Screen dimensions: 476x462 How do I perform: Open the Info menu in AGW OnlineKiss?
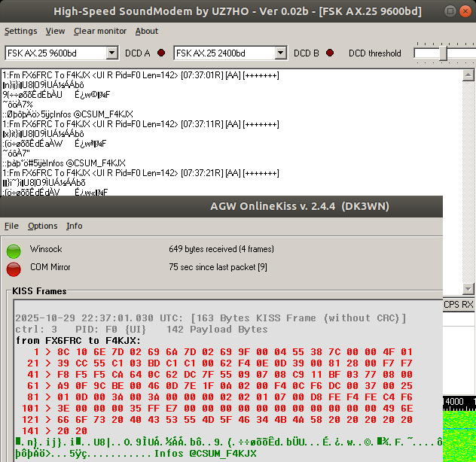tap(75, 226)
